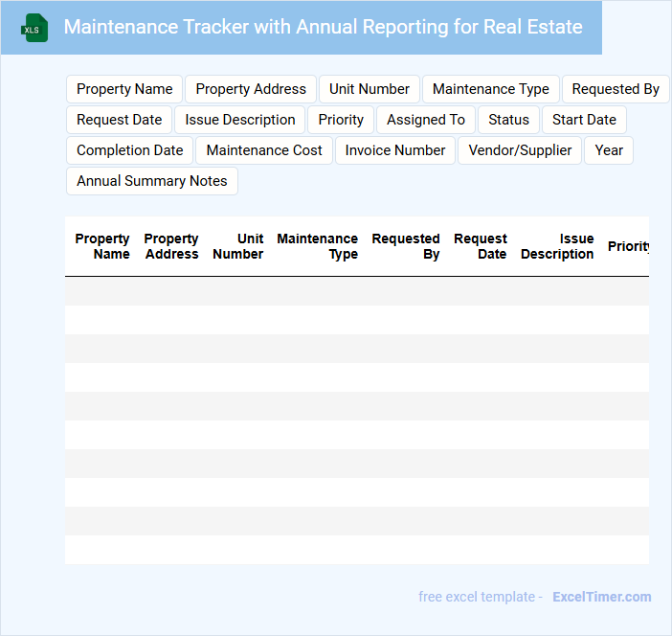Click the Assigned To tag
Viewport: 672px width, 636px height.
tap(426, 120)
